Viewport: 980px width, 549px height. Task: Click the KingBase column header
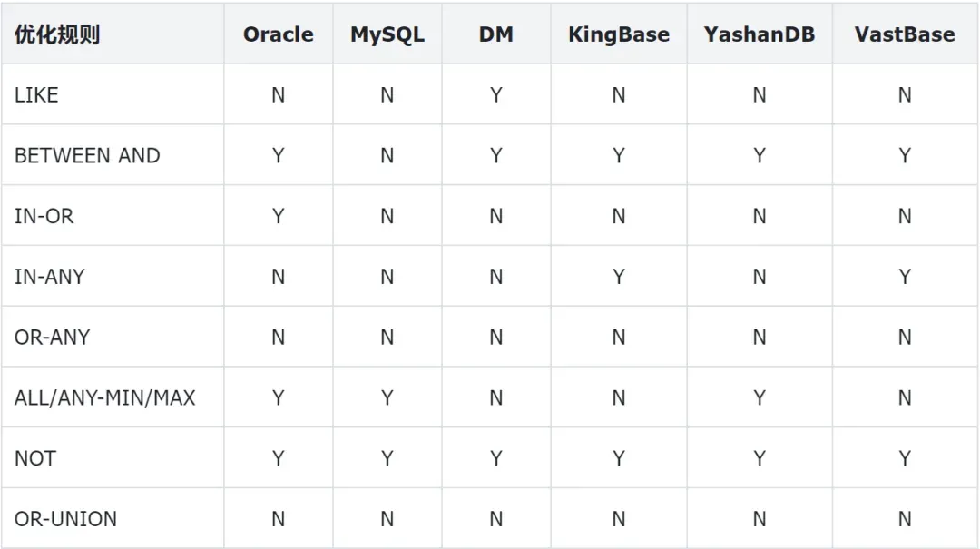(x=619, y=34)
